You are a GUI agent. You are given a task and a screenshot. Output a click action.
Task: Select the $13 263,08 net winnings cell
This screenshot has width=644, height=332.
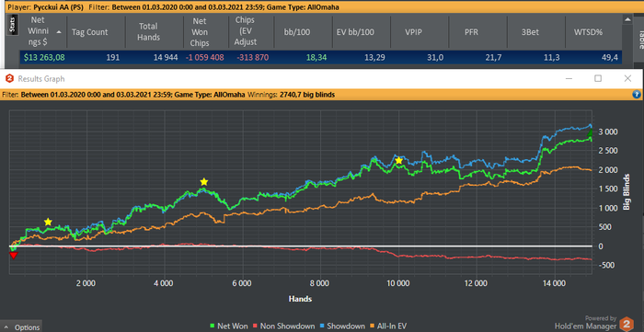click(x=42, y=57)
